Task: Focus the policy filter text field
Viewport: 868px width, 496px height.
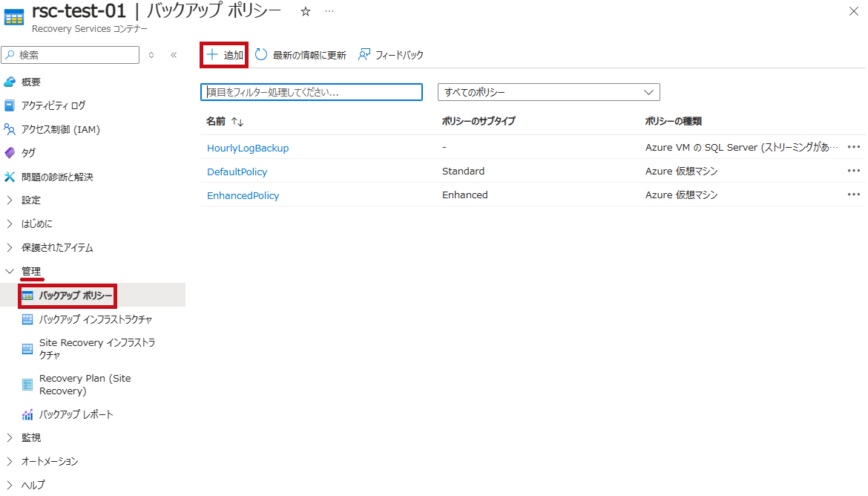Action: [312, 92]
